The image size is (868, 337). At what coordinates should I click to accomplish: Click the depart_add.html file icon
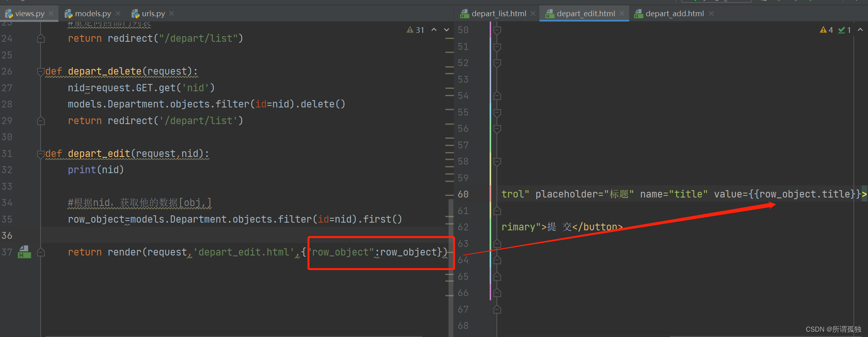(x=639, y=14)
